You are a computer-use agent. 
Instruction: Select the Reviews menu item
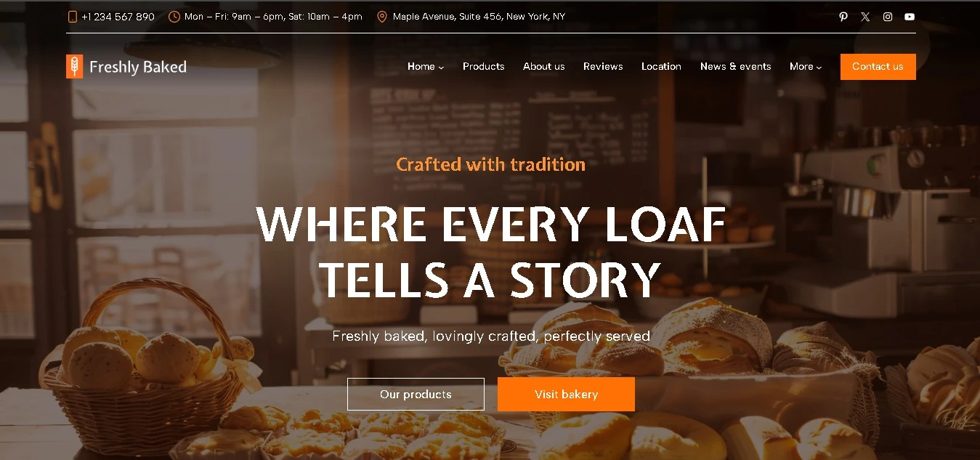(603, 66)
